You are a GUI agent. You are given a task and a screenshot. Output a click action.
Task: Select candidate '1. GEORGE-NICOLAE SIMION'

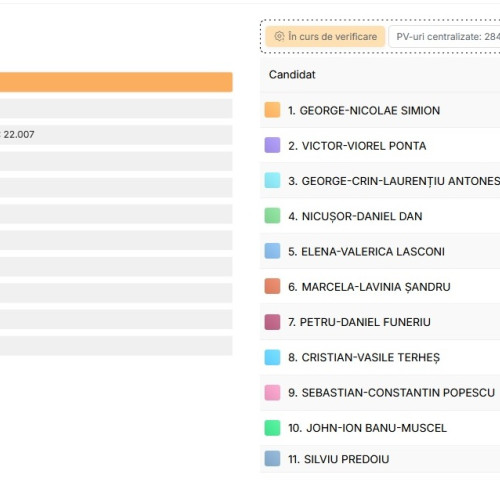tap(364, 110)
